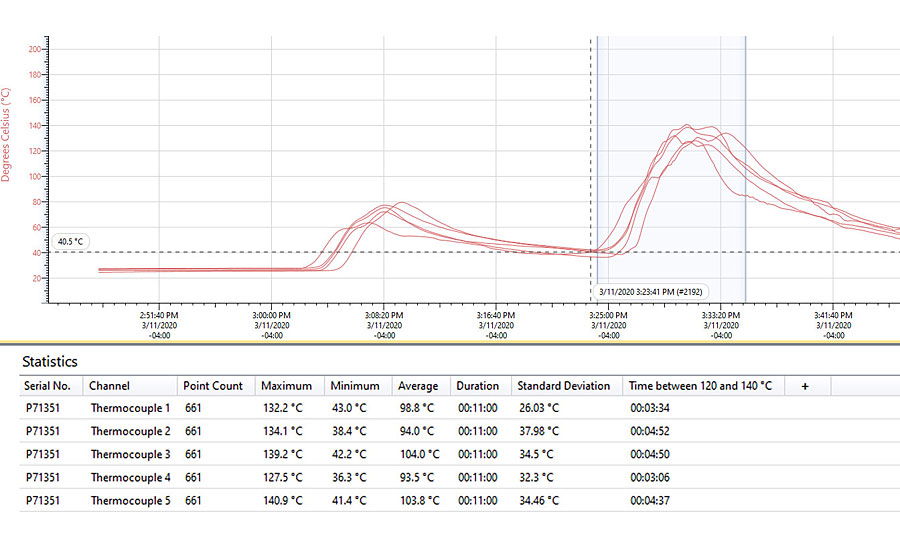Viewport: 900px width, 550px height.
Task: Select the Thermocouple 5 row
Action: tap(130, 500)
